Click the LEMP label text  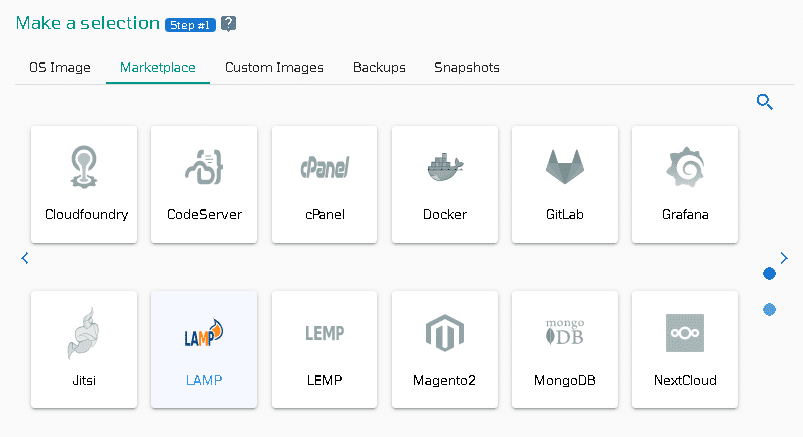click(x=325, y=381)
